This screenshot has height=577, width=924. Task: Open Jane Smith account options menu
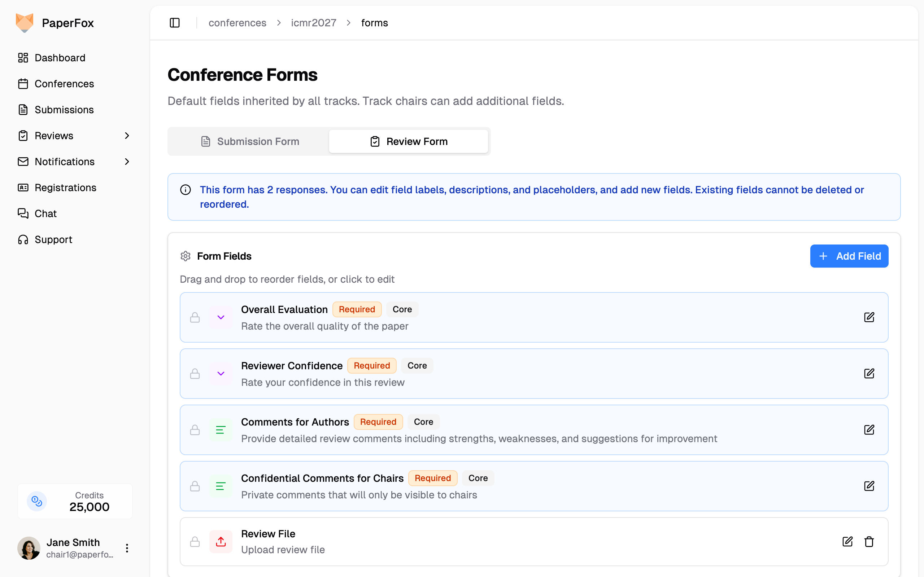pos(127,549)
